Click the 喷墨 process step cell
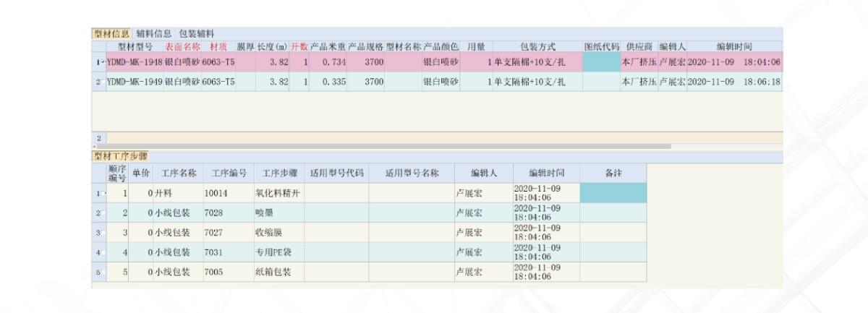Viewport: 868px width, 313px height. click(x=278, y=213)
